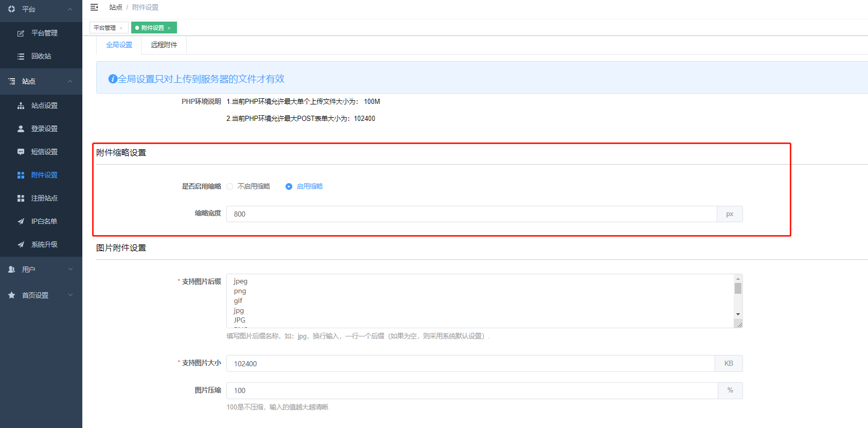
Task: Switch to the 平台管理 page tab
Action: 104,28
